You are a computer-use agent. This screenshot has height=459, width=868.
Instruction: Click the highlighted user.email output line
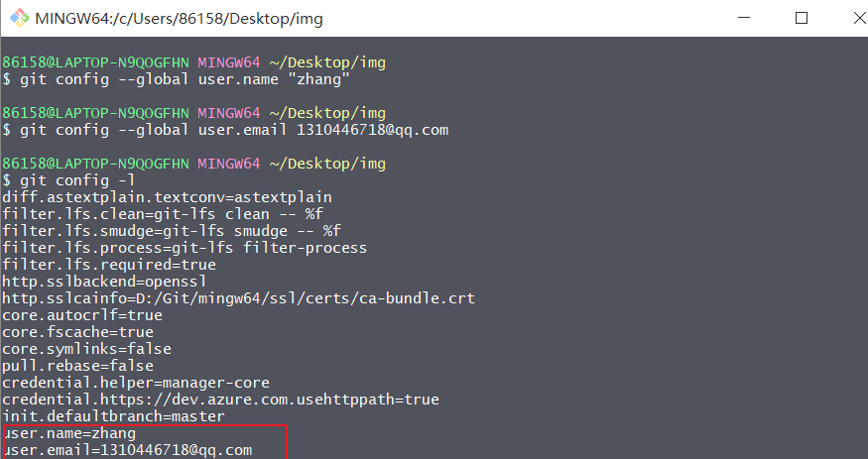(x=127, y=450)
